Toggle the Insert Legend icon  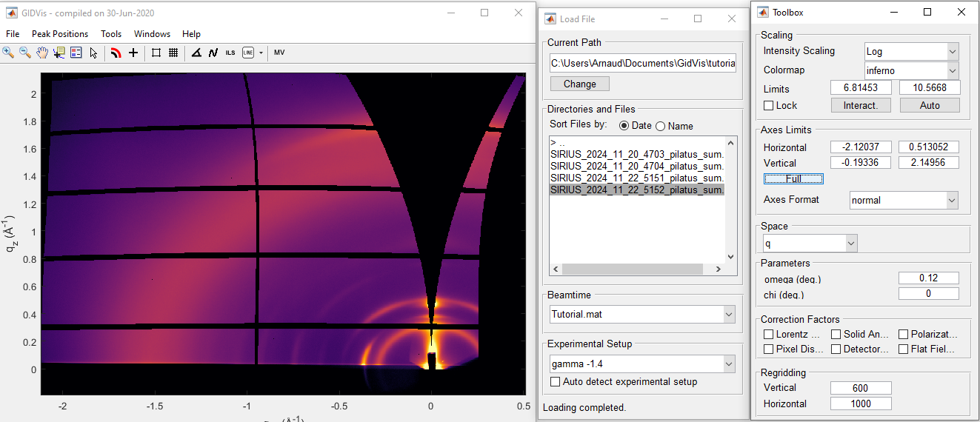[76, 53]
